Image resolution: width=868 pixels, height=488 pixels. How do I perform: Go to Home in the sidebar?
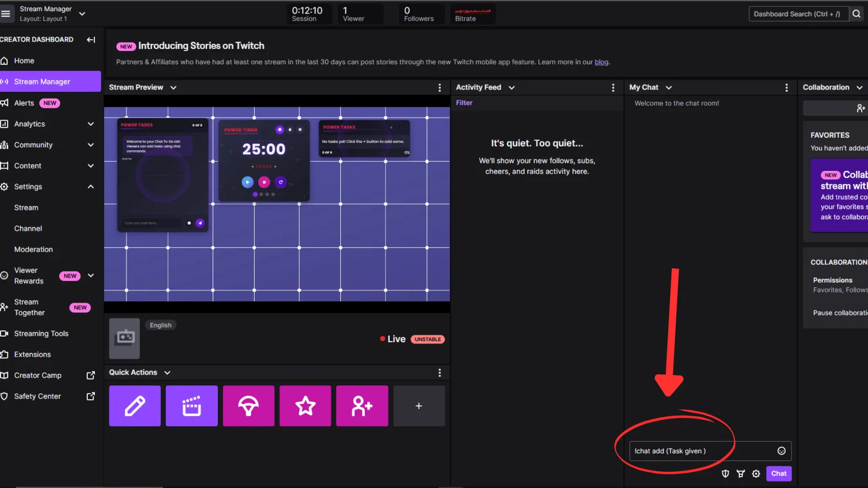pos(24,61)
